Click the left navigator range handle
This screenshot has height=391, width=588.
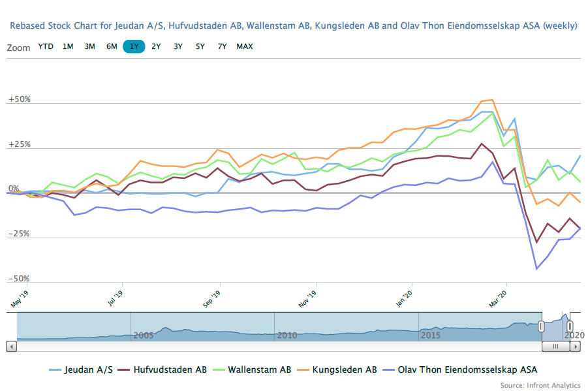[x=541, y=326]
